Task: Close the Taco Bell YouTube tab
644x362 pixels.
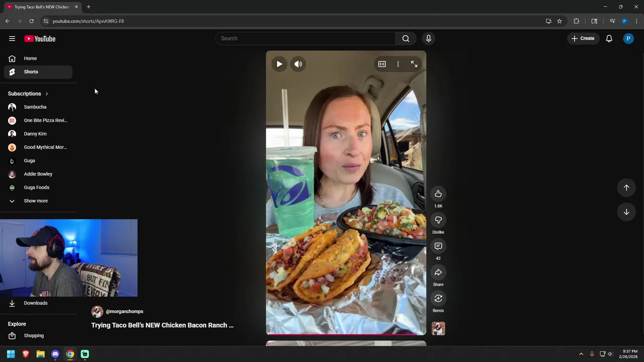Action: coord(76,7)
